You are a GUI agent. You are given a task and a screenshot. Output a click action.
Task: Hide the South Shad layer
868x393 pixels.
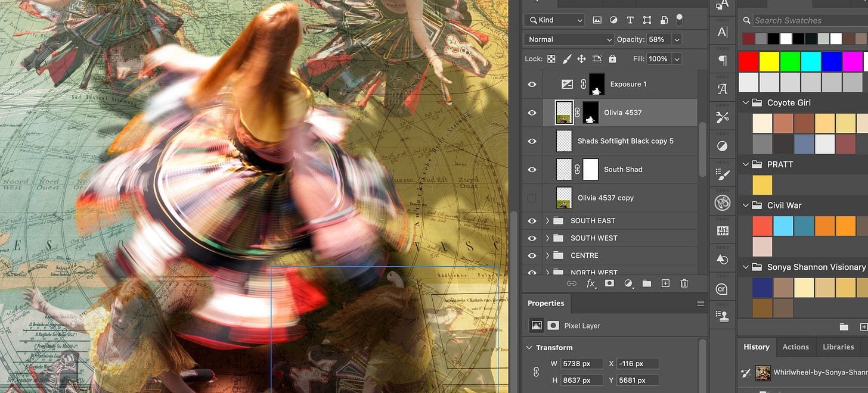click(532, 170)
